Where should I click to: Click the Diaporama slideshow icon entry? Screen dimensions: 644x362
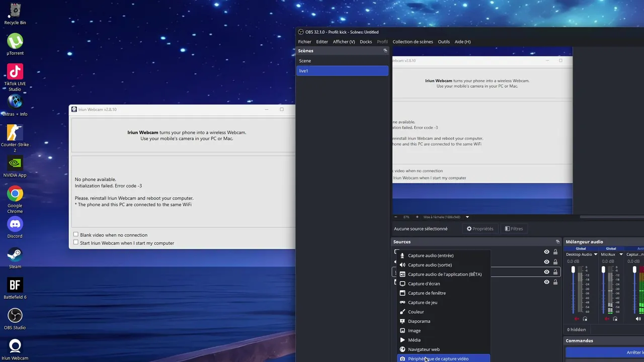click(443, 321)
